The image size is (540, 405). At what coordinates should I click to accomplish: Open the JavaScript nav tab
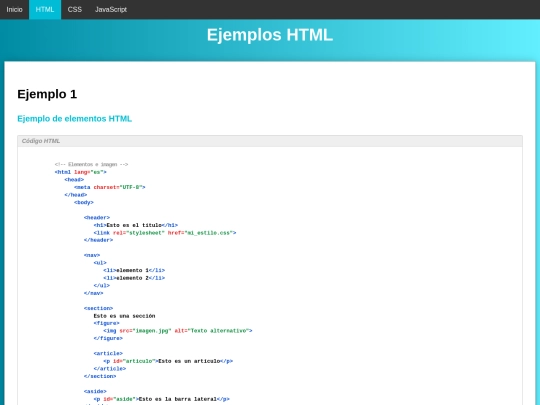pyautogui.click(x=111, y=10)
